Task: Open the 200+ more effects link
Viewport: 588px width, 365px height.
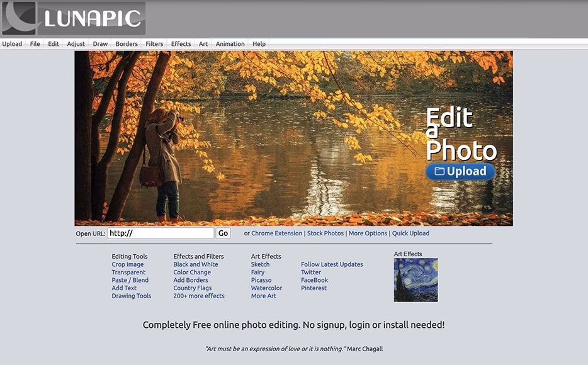Action: tap(199, 296)
